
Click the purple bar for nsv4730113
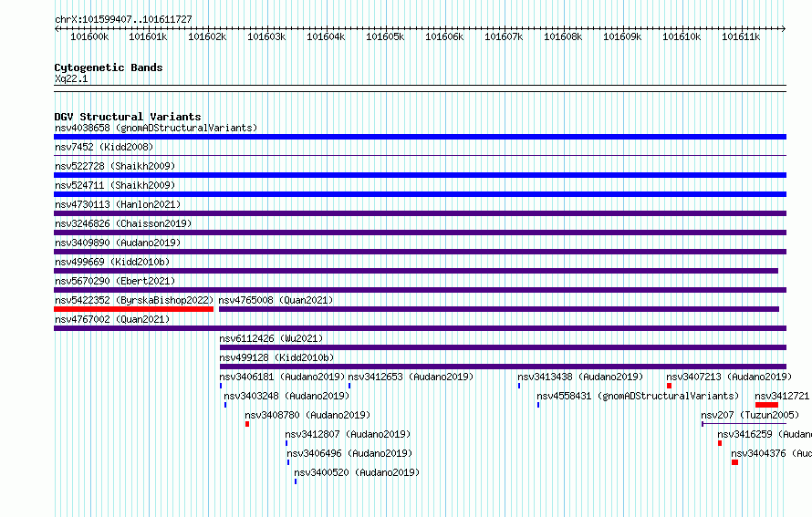tap(420, 213)
